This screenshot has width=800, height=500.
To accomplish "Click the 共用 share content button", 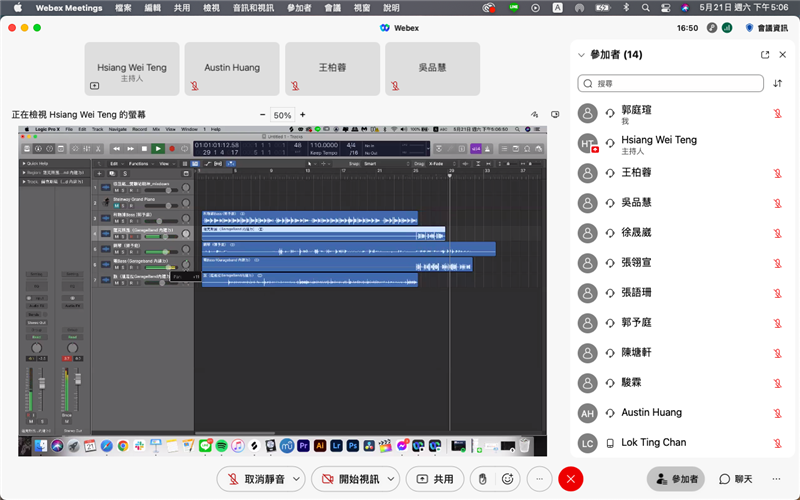I will (435, 479).
